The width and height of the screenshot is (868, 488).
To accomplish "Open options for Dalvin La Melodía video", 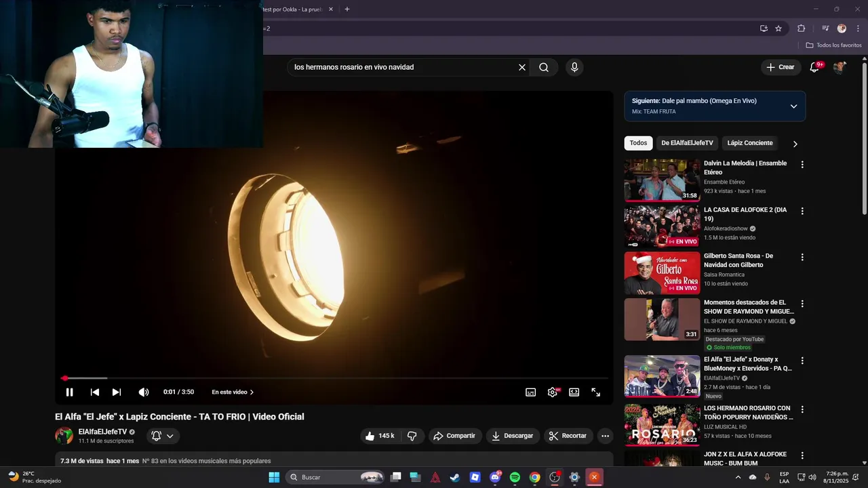I will 802,165.
